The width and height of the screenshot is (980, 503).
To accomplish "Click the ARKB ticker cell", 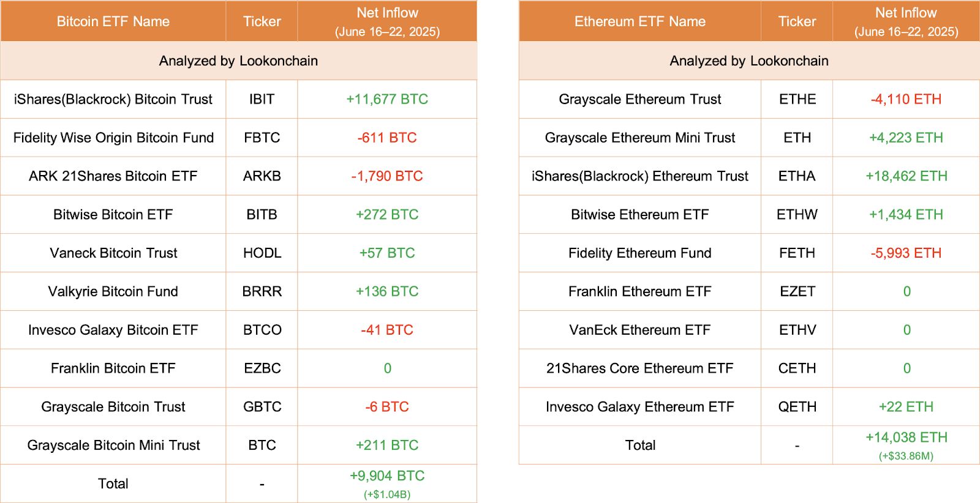I will [262, 176].
